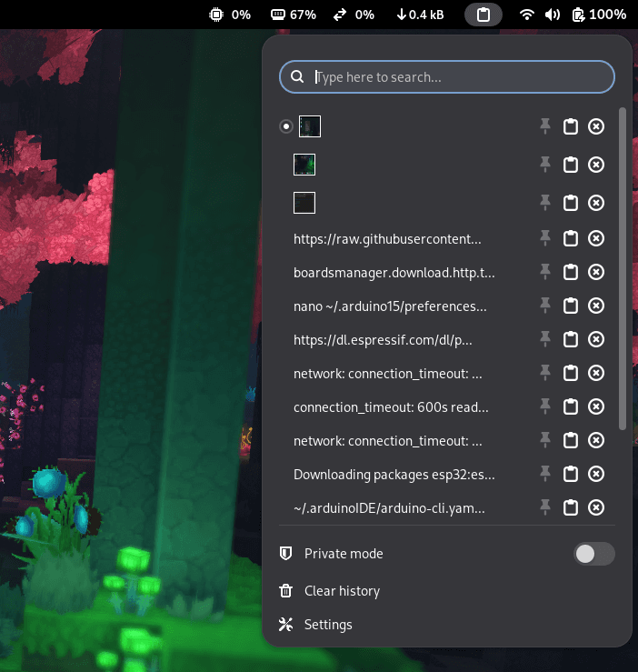638x672 pixels.
Task: Pin the https://raw.githubusercontent entry
Action: coord(545,238)
